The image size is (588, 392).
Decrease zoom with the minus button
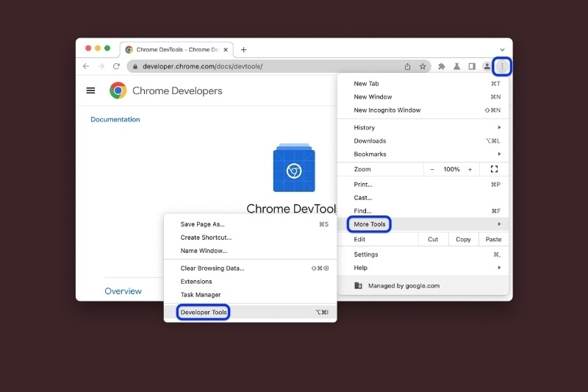tap(432, 169)
